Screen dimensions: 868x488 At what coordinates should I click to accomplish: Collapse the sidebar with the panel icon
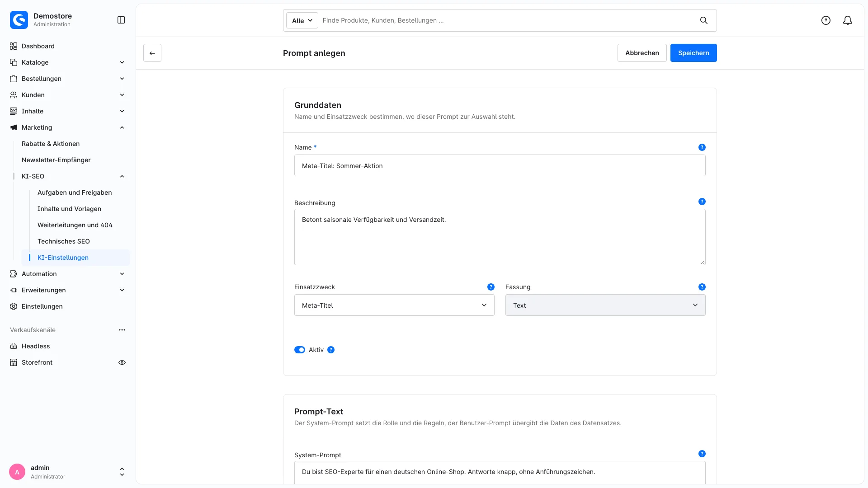(121, 20)
